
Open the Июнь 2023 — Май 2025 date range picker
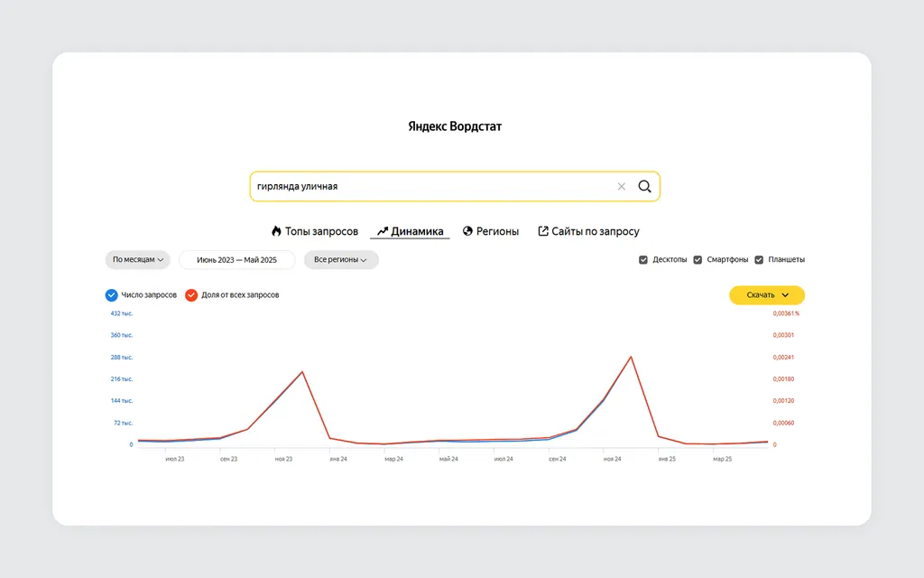pos(237,259)
